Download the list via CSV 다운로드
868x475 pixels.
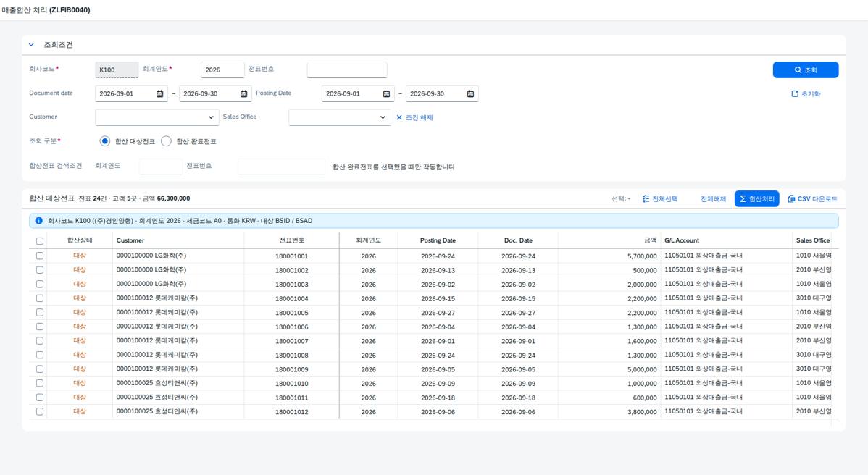pyautogui.click(x=812, y=199)
